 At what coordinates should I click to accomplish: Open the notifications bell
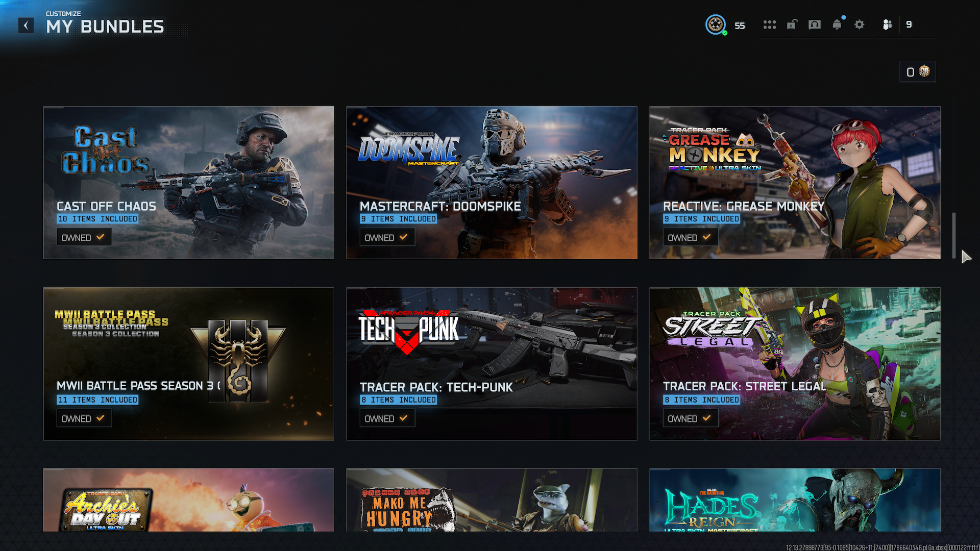[837, 24]
